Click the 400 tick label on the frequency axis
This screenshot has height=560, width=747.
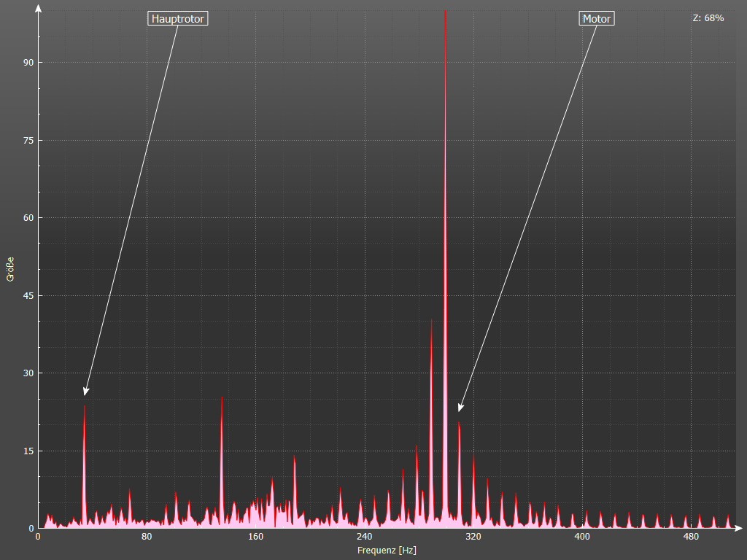pyautogui.click(x=582, y=537)
